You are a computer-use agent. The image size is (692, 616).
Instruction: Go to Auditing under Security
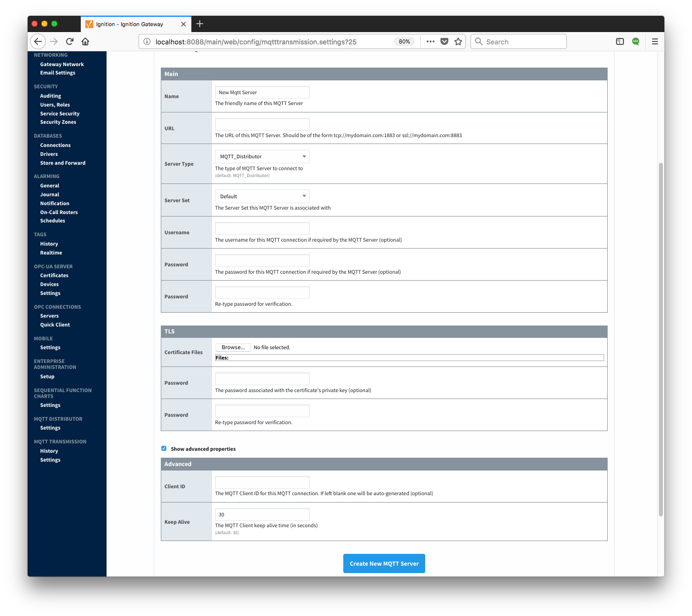click(x=51, y=96)
